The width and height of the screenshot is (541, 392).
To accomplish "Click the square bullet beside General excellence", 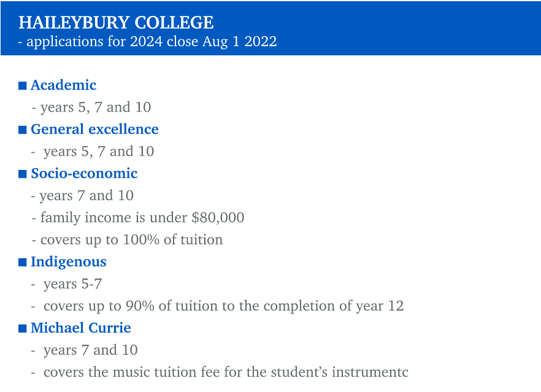I will click(23, 130).
